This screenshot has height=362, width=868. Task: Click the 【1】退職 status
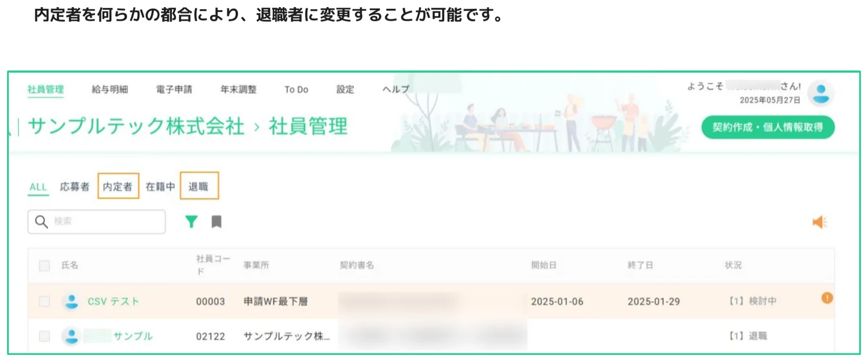(746, 336)
